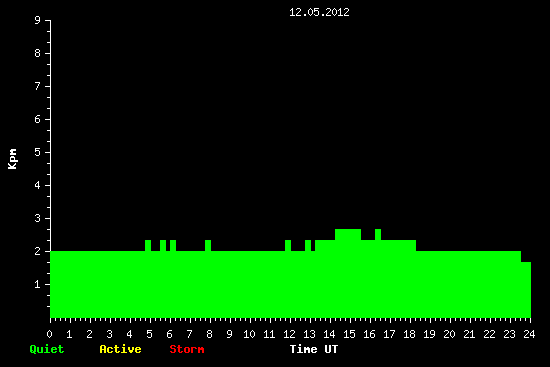Screen dimensions: 550x367
Task: Click the Time UT axis label
Action: pyautogui.click(x=314, y=349)
